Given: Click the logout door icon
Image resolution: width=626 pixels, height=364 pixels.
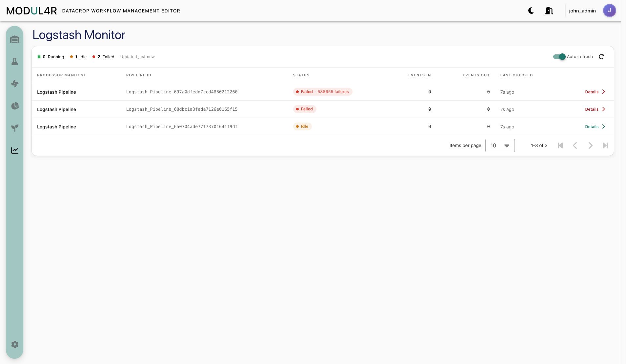Looking at the screenshot, I should click(549, 11).
